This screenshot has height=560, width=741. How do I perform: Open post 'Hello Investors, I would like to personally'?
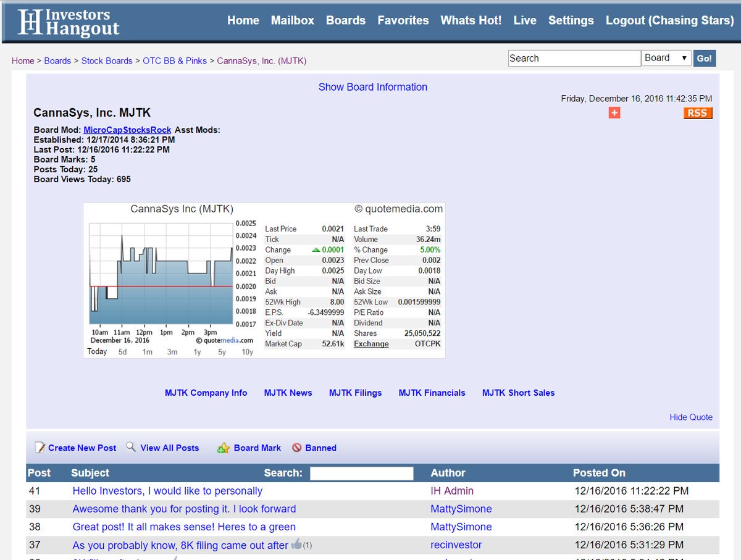coord(167,491)
